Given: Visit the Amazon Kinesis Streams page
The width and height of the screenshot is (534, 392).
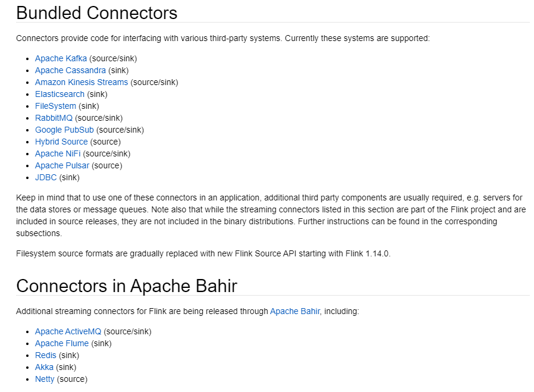Looking at the screenshot, I should 81,83.
